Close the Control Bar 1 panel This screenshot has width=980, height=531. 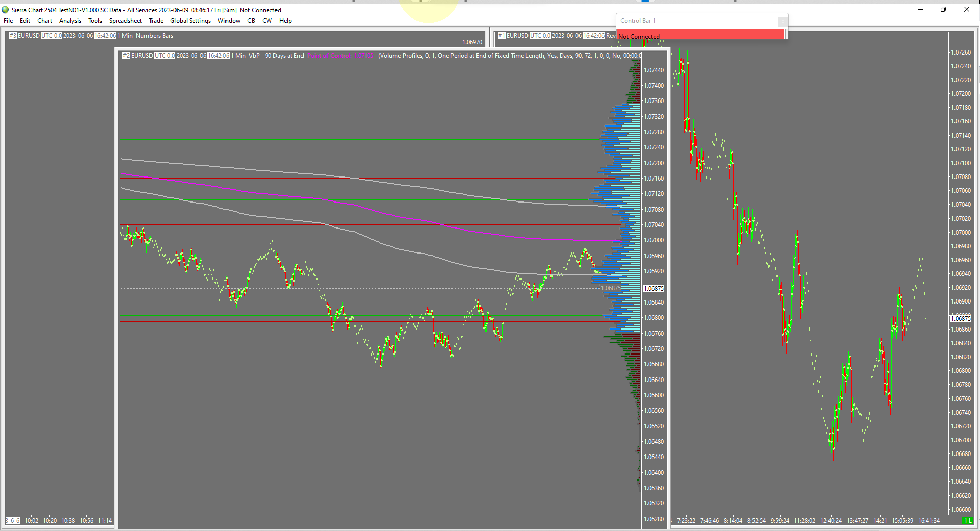(782, 21)
